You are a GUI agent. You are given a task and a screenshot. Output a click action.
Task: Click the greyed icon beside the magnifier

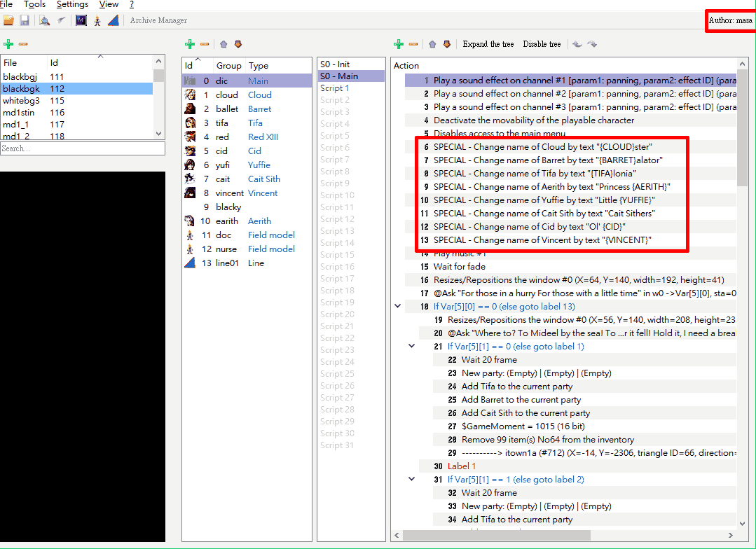[61, 20]
